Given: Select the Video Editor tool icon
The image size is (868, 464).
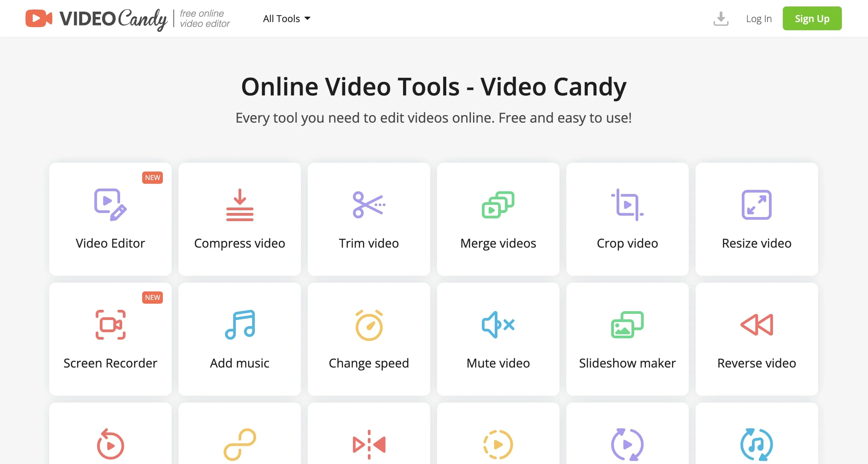Looking at the screenshot, I should coord(110,204).
